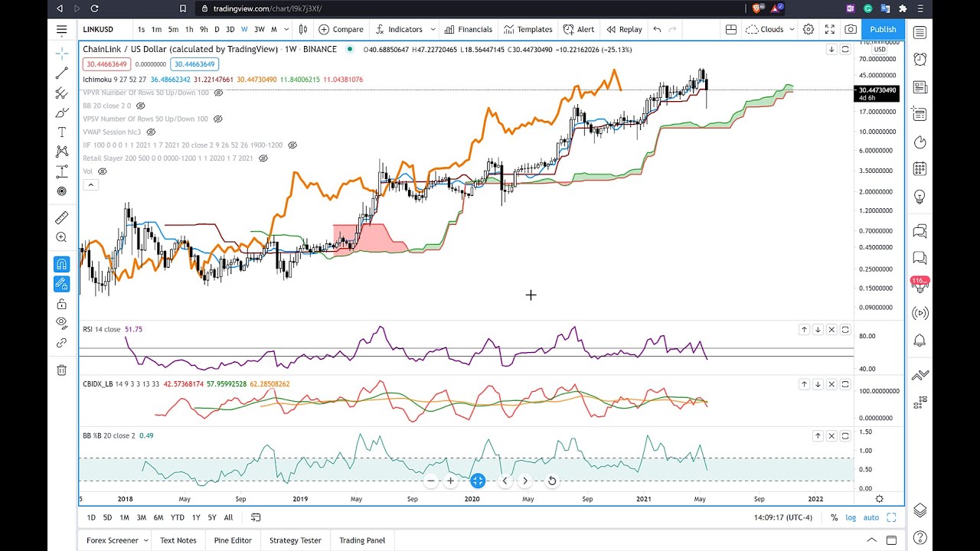Open the Indicators favorites dropdown arrow
Image resolution: width=980 pixels, height=551 pixels.
click(x=433, y=29)
